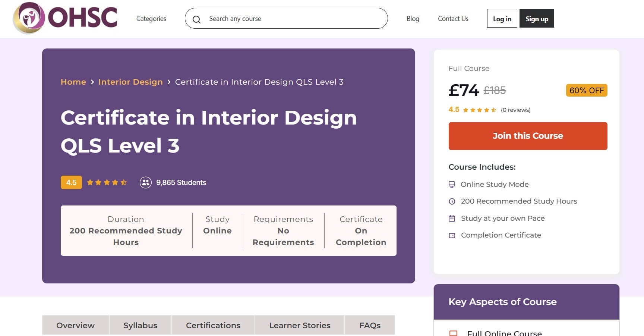Click the Key Aspects of Course heading
Image resolution: width=644 pixels, height=336 pixels.
(502, 302)
